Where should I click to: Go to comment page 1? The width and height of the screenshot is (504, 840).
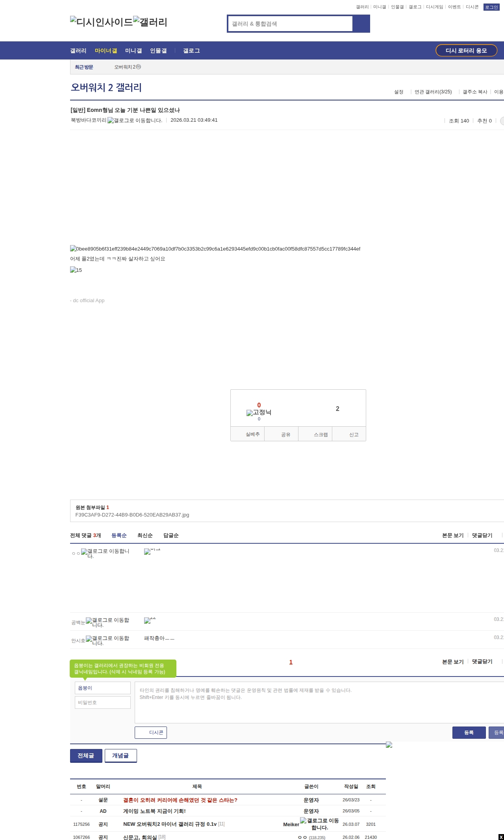pos(291,662)
